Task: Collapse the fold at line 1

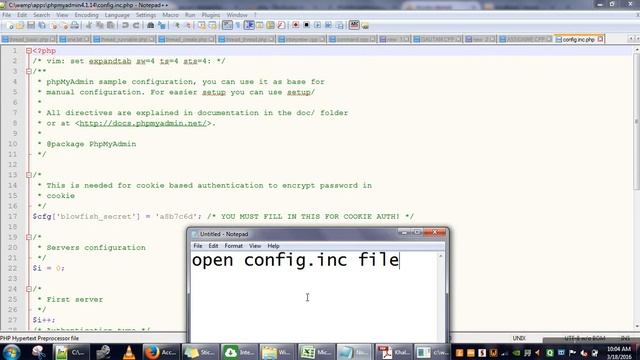Action: coord(29,51)
